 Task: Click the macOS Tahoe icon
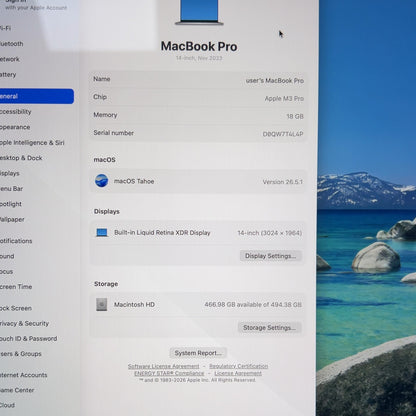click(101, 181)
